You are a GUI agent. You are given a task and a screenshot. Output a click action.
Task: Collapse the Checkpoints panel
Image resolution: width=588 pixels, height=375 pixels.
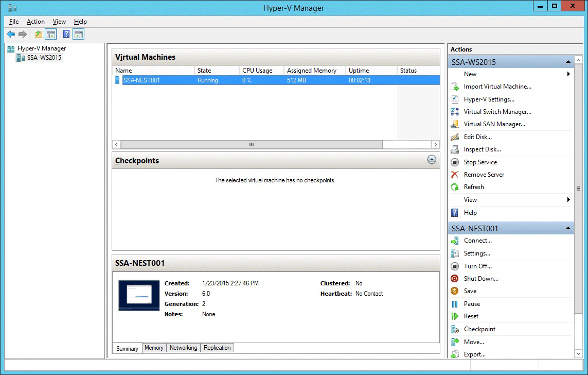click(x=432, y=160)
